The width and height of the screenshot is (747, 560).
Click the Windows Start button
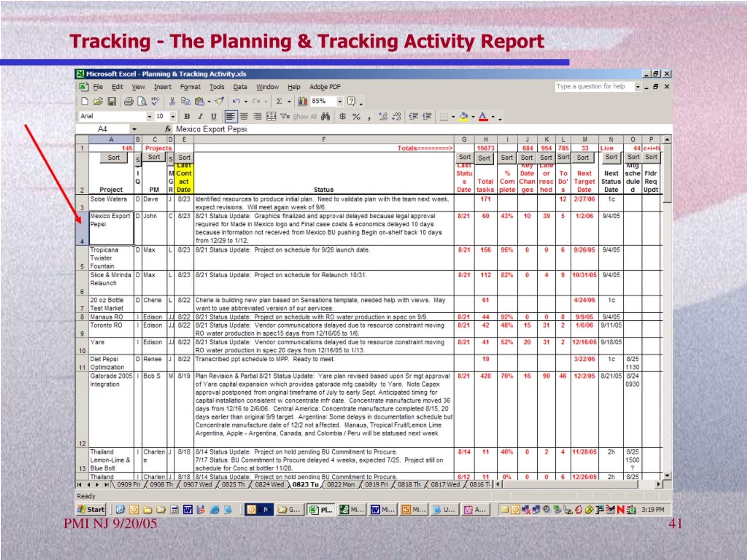[91, 510]
